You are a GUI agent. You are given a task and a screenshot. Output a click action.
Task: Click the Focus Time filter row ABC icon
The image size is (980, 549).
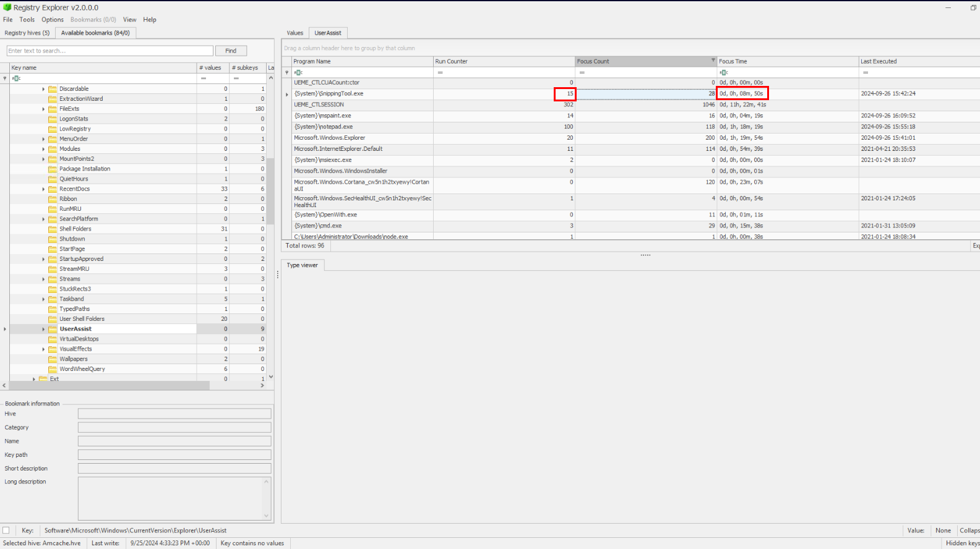click(723, 72)
